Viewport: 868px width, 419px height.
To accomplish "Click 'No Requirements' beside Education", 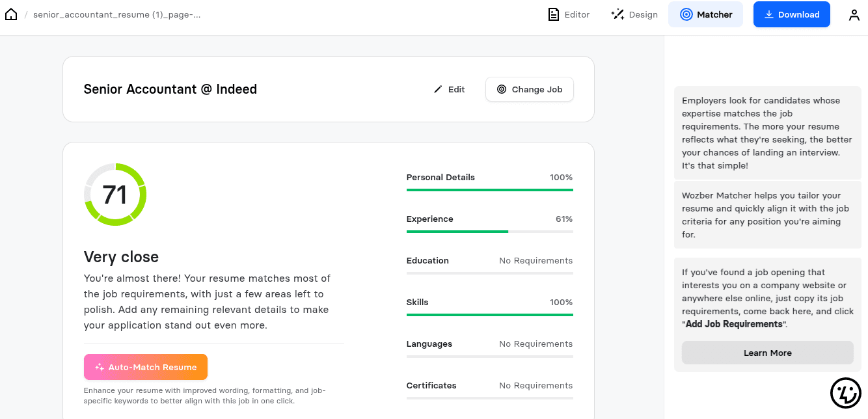I will click(x=536, y=260).
